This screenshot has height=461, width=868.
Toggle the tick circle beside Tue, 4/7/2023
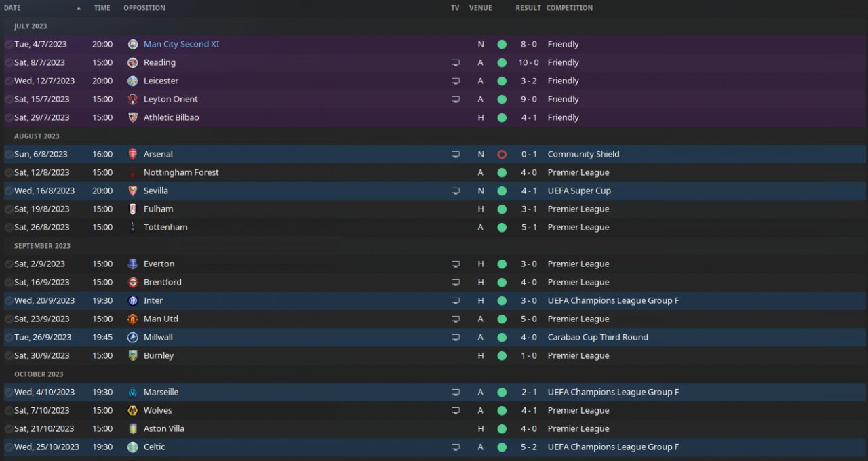pyautogui.click(x=9, y=44)
